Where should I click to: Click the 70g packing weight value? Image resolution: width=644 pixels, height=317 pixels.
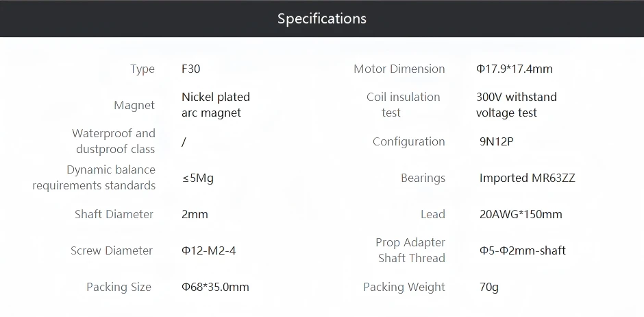(x=489, y=287)
